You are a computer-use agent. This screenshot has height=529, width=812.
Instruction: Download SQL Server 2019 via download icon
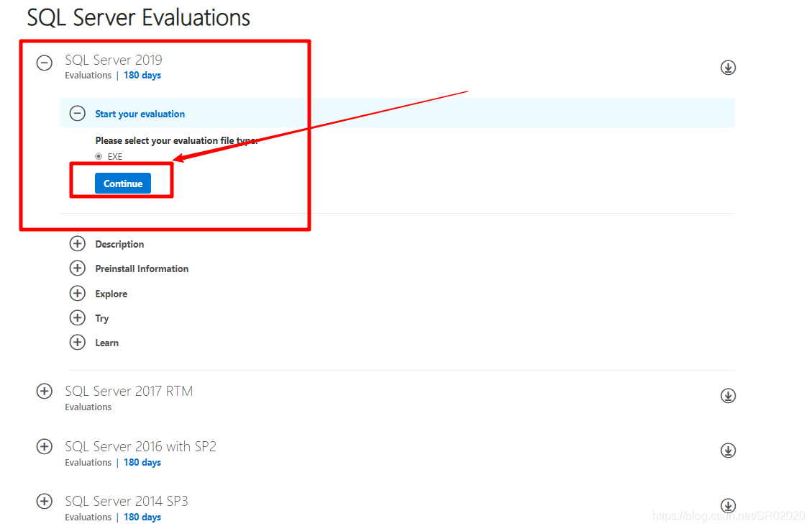(x=728, y=68)
